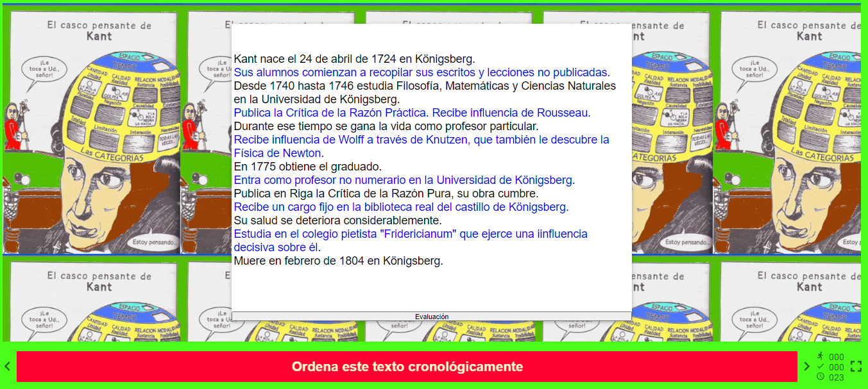Toggle fullscreen mode icon
The image size is (868, 389).
pos(856,367)
